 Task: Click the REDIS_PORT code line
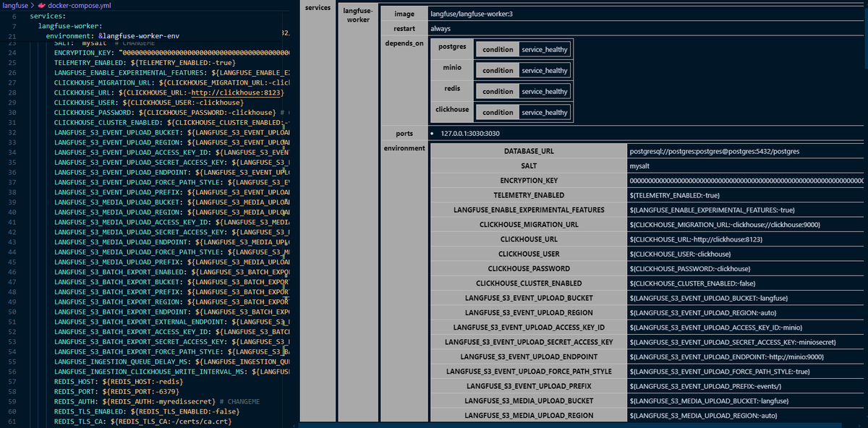click(116, 391)
